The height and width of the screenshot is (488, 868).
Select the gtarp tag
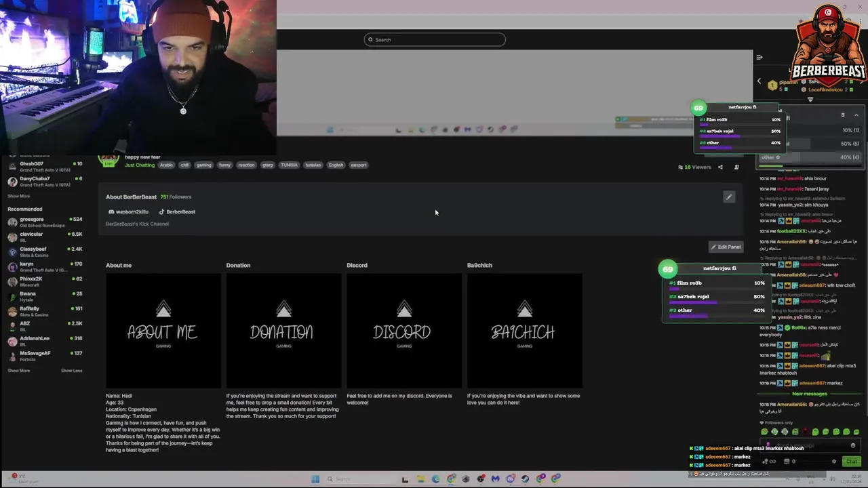point(268,165)
